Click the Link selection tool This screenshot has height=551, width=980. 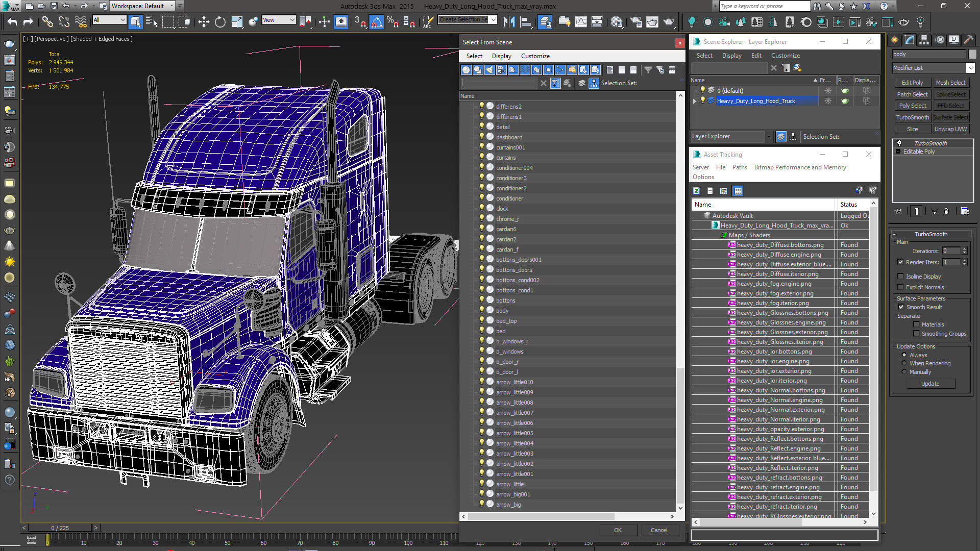click(47, 21)
